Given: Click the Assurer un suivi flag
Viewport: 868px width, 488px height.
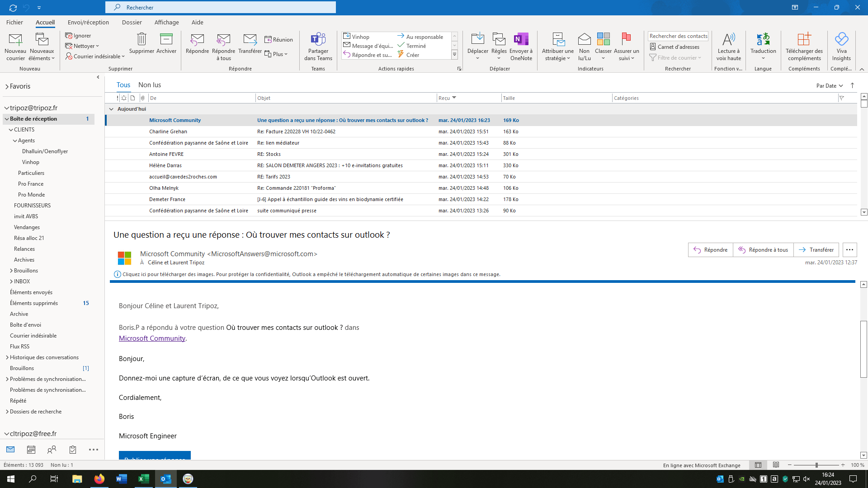Looking at the screenshot, I should 626,39.
